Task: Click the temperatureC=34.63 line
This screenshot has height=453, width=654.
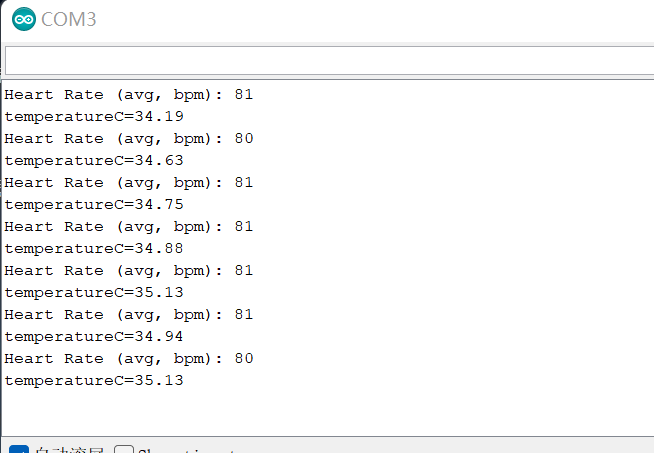Action: coord(94,161)
